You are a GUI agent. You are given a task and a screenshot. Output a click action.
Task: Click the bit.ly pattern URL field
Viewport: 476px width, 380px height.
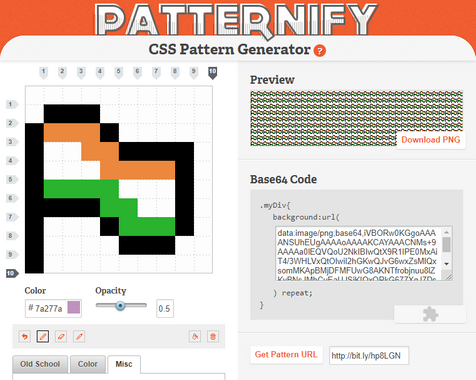click(x=369, y=356)
